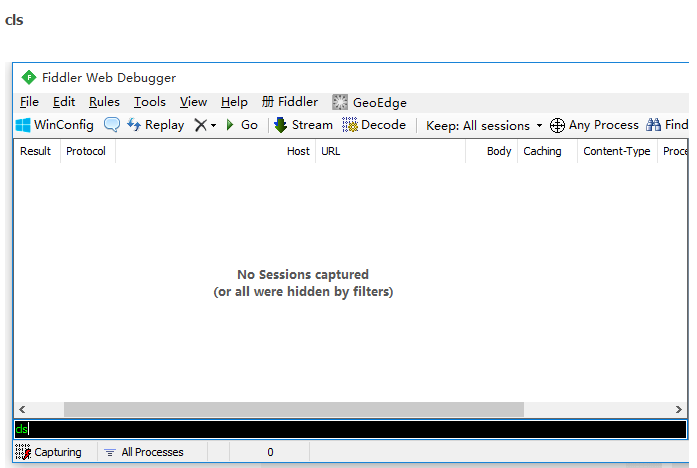Open the File menu

29,102
